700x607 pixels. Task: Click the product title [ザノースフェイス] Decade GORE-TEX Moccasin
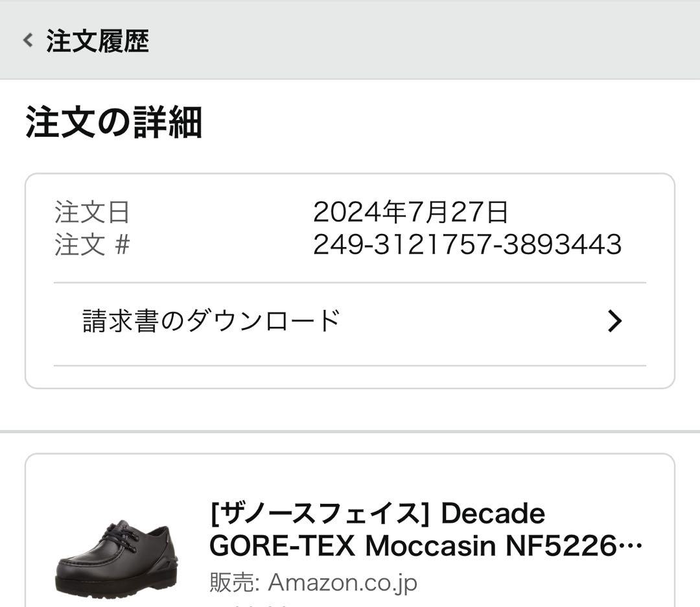[x=377, y=513]
